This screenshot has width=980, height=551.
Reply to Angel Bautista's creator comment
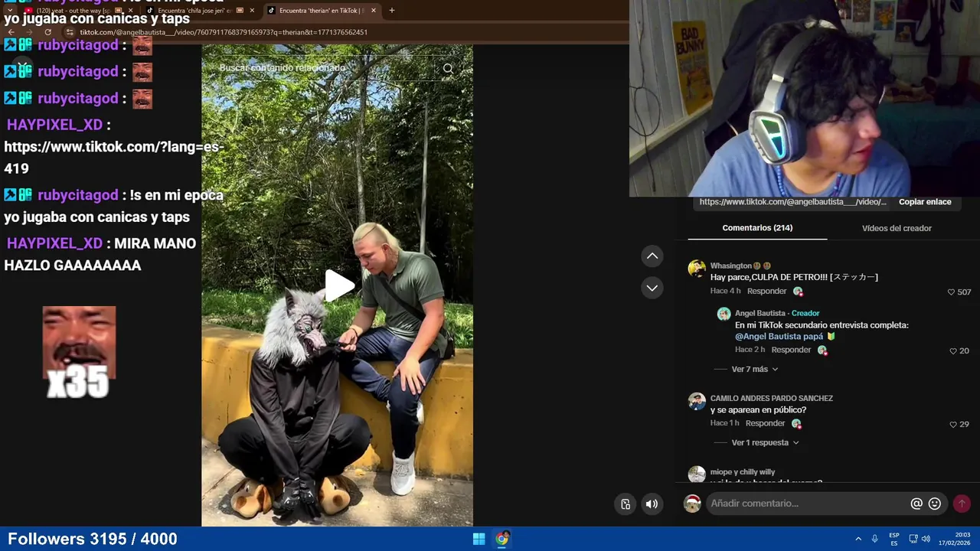(x=791, y=350)
